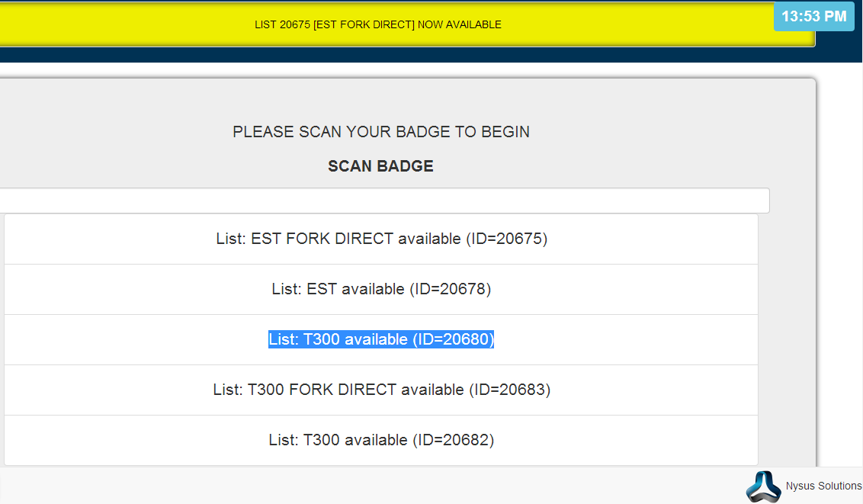Viewport: 863px width, 504px height.
Task: Click the LIST 20675 text in banner
Action: pyautogui.click(x=282, y=24)
